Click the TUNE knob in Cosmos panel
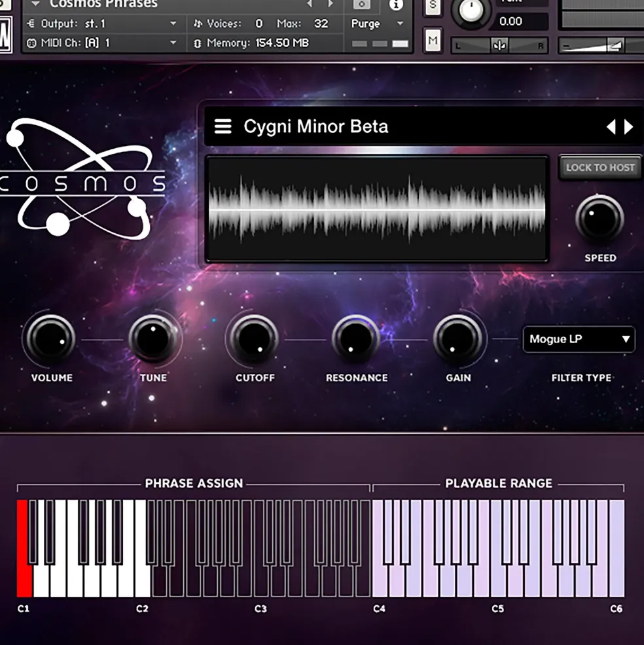This screenshot has height=645, width=644. click(x=153, y=339)
